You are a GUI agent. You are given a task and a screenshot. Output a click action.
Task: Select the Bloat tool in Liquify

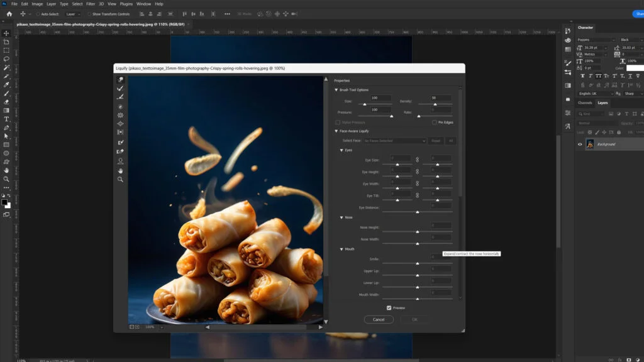(x=120, y=124)
